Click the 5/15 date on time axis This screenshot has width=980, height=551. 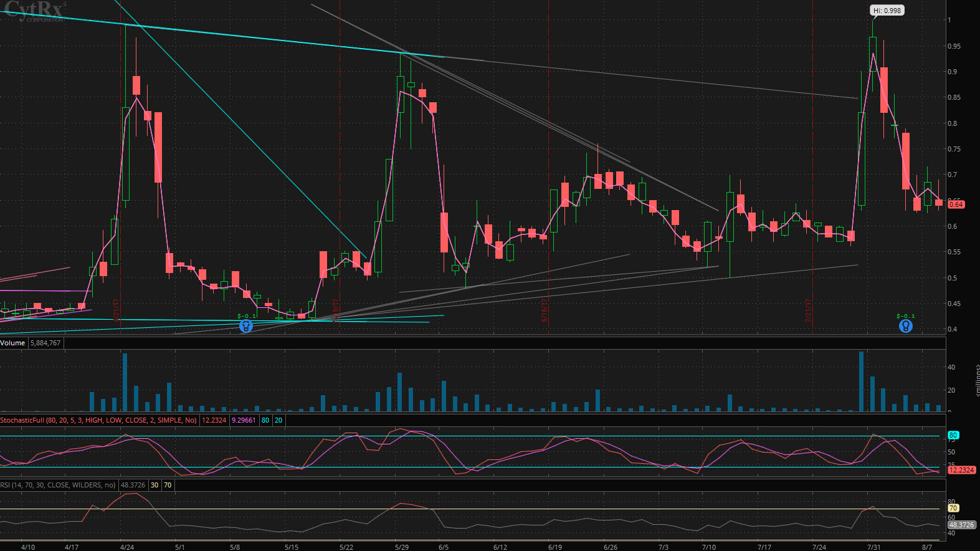[x=292, y=547]
